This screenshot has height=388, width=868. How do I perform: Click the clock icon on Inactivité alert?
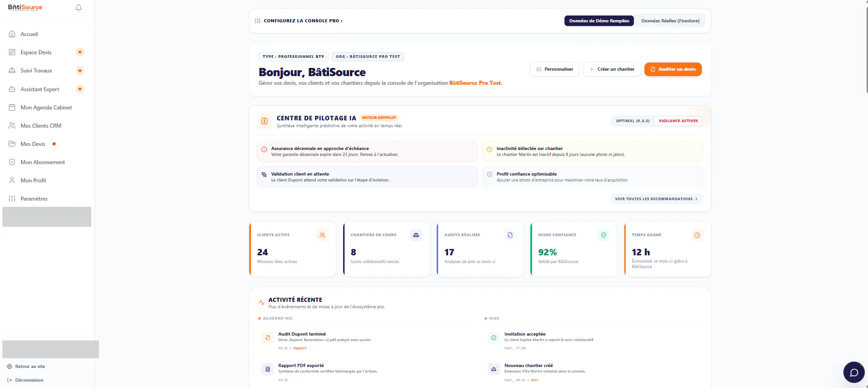point(489,149)
